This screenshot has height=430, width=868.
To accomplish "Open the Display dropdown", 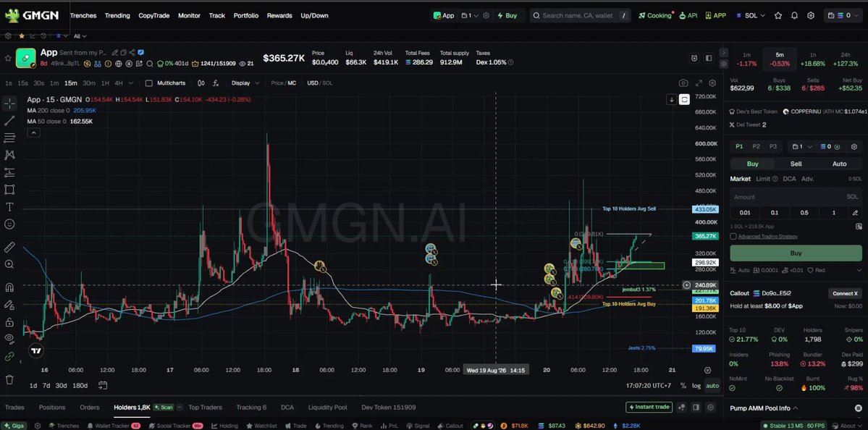I will [245, 83].
